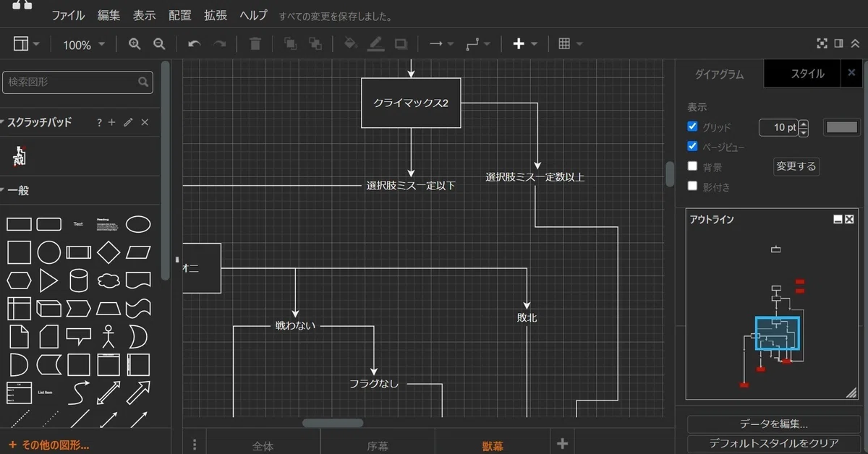
Task: Open the connection arrow style dropdown
Action: [441, 44]
